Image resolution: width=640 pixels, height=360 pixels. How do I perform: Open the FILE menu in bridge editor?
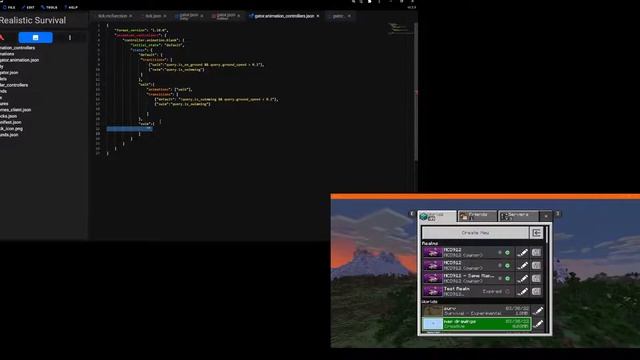coord(9,7)
